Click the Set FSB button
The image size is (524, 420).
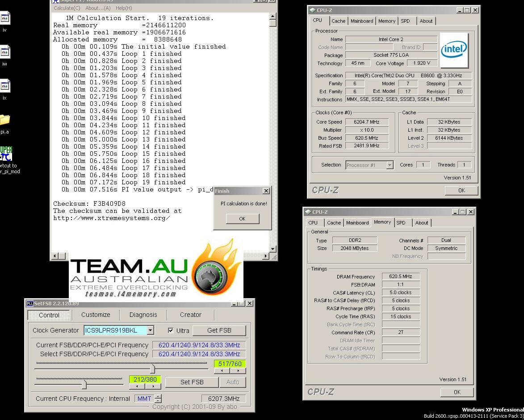[x=192, y=382]
